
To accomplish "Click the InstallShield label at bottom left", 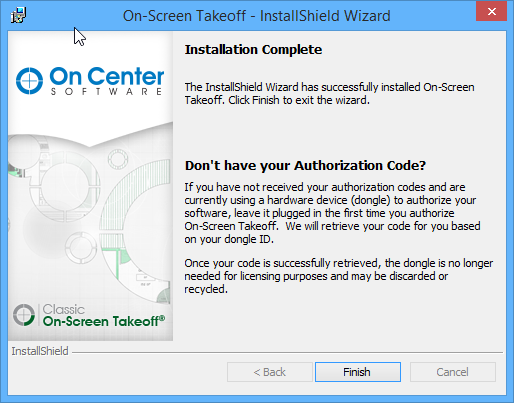I will (40, 351).
